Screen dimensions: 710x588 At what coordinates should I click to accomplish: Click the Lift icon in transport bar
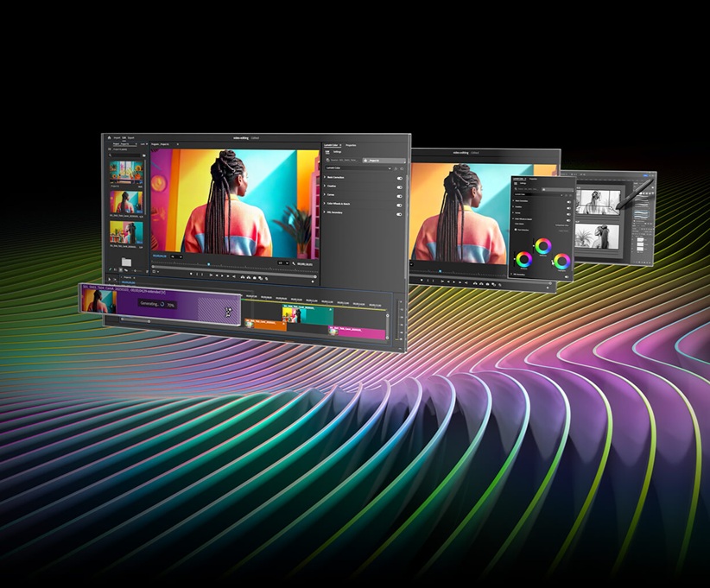[x=242, y=277]
